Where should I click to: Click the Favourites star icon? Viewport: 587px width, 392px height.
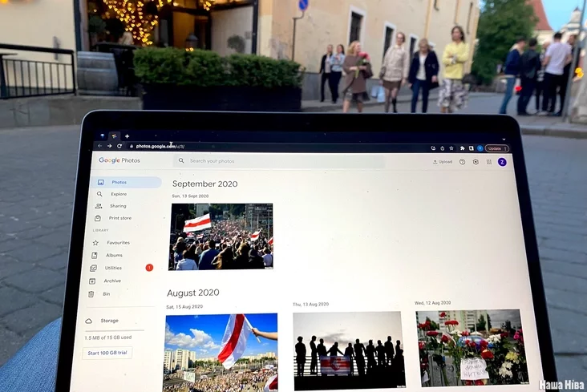(x=95, y=243)
